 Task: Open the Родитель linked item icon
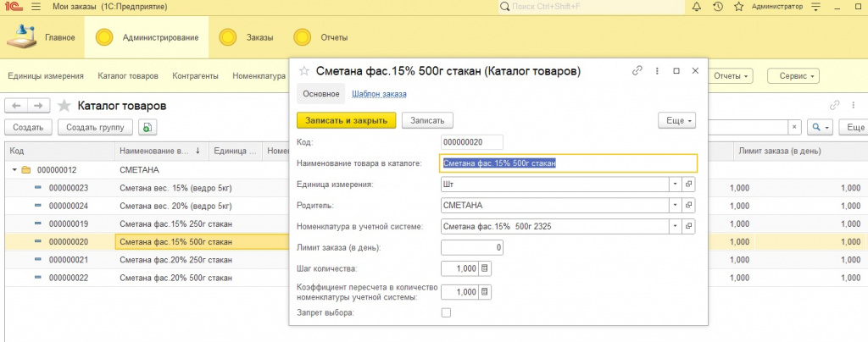tap(689, 205)
